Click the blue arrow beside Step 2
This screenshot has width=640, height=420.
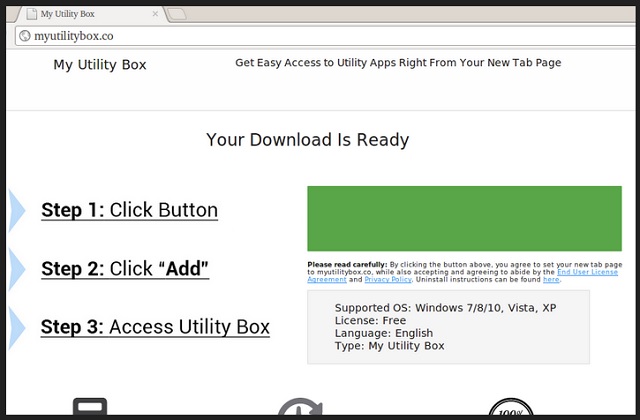point(17,269)
